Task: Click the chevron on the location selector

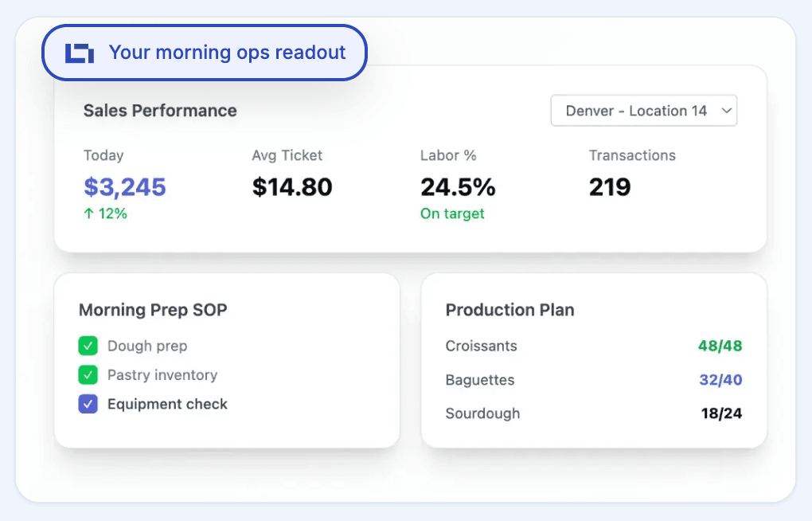Action: (x=727, y=111)
